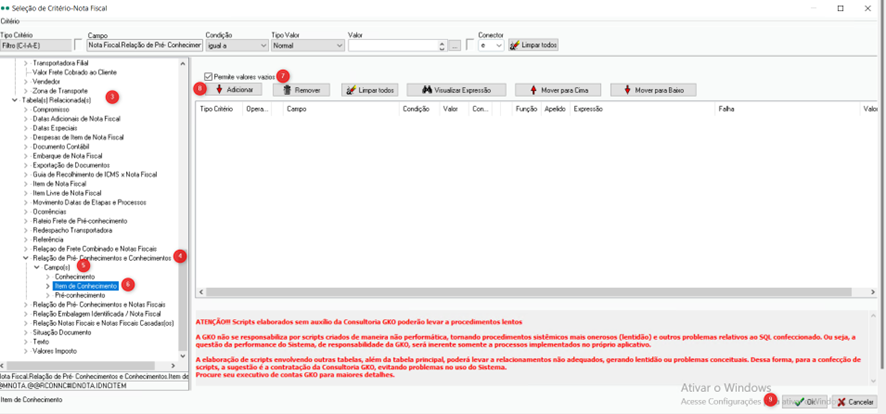The width and height of the screenshot is (886, 414).
Task: Click the Função column header
Action: click(x=527, y=109)
